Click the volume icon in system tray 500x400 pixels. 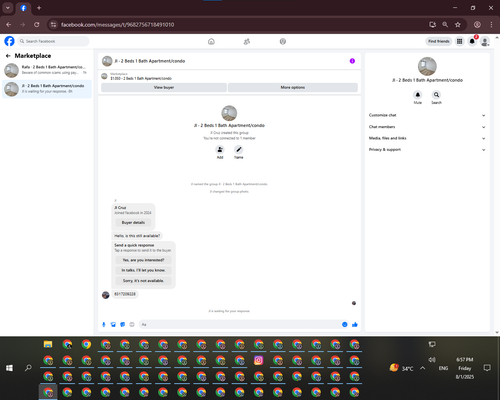pyautogui.click(x=432, y=360)
